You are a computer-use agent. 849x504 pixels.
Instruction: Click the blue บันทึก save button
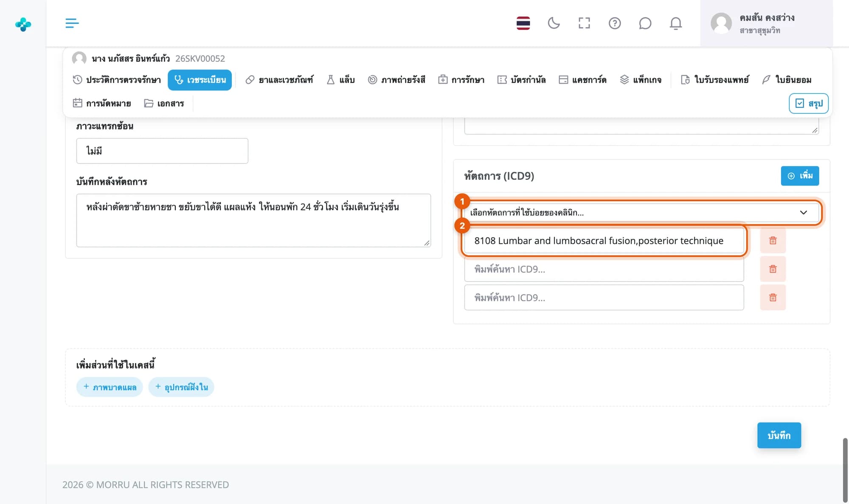pyautogui.click(x=779, y=435)
